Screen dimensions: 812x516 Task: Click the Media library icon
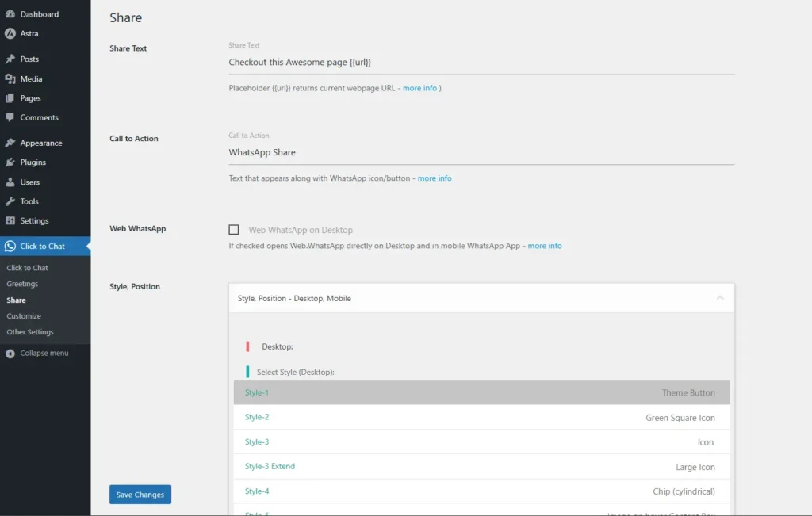[10, 79]
